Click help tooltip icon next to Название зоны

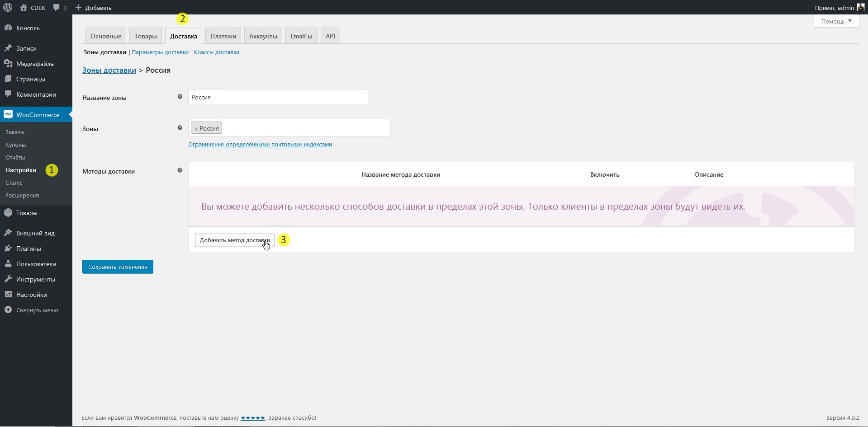[x=180, y=97]
